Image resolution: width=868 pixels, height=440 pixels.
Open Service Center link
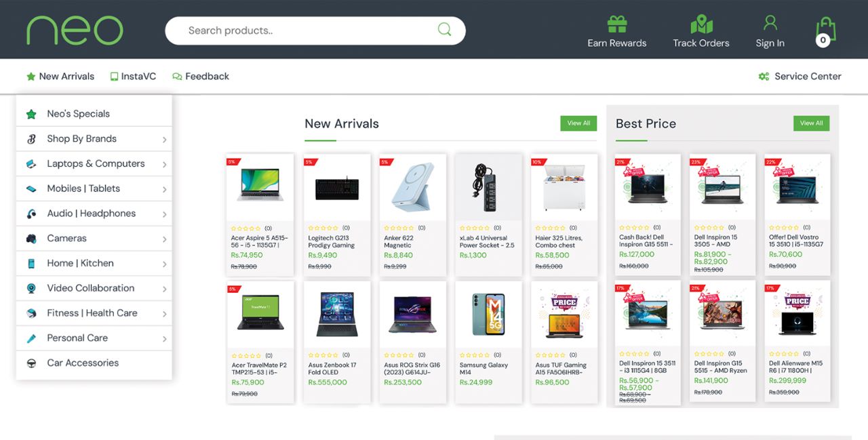[808, 77]
